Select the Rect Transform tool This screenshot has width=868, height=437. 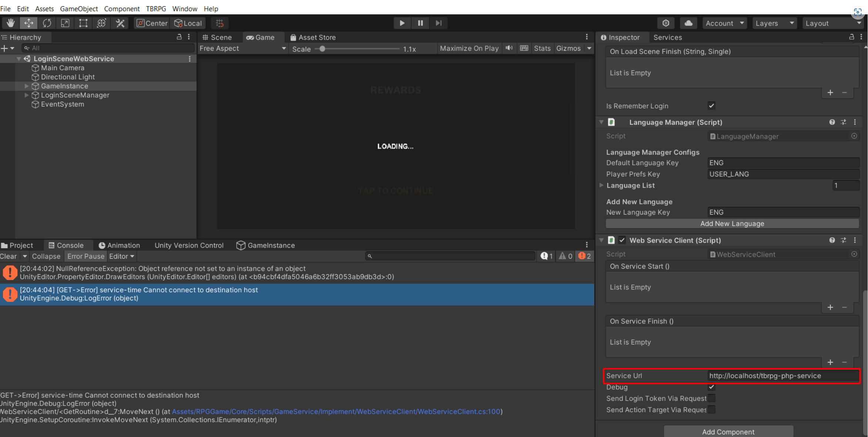pyautogui.click(x=83, y=23)
